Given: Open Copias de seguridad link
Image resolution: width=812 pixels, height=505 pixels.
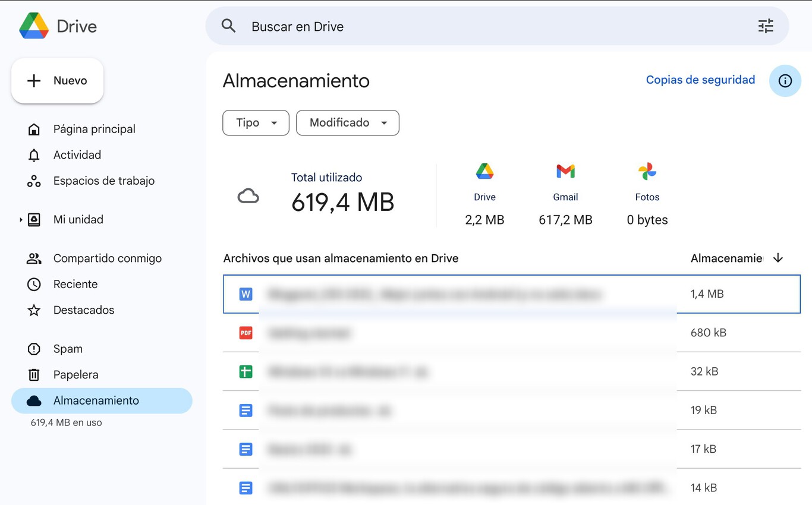Looking at the screenshot, I should [x=700, y=80].
